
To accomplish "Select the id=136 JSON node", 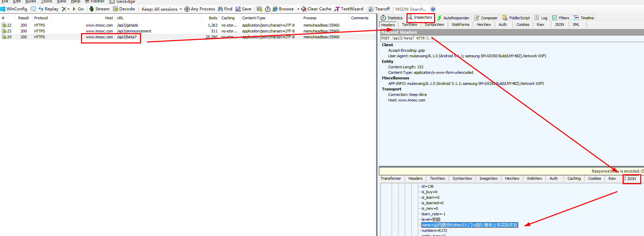I will tap(427, 186).
